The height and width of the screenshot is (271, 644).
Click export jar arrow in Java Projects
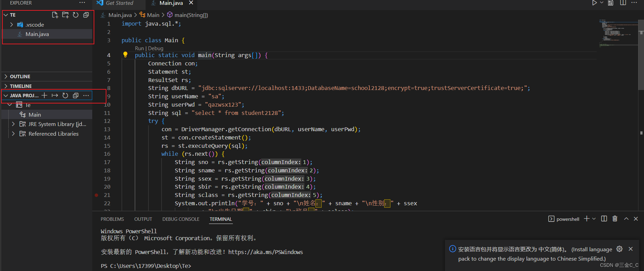(55, 96)
